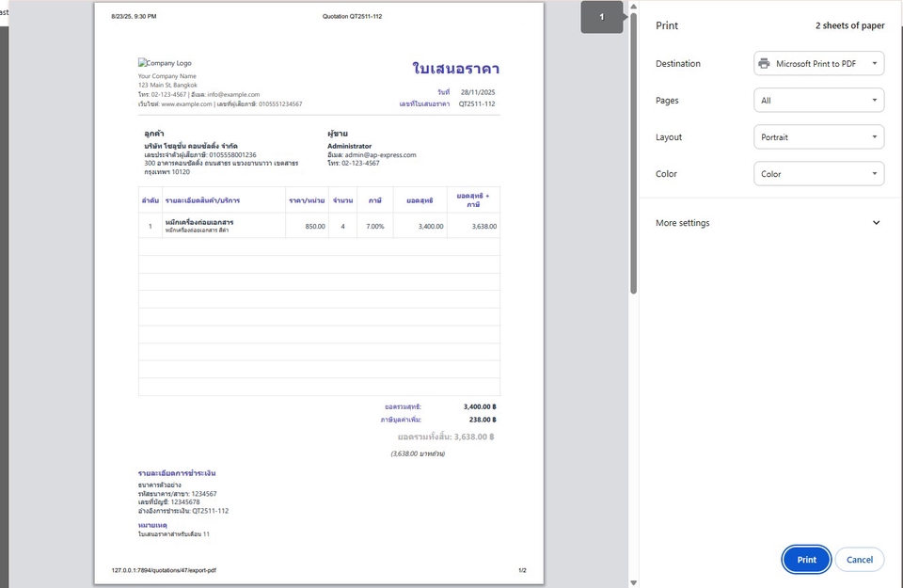
Task: Click the printer icon in Destination field
Action: 766,64
